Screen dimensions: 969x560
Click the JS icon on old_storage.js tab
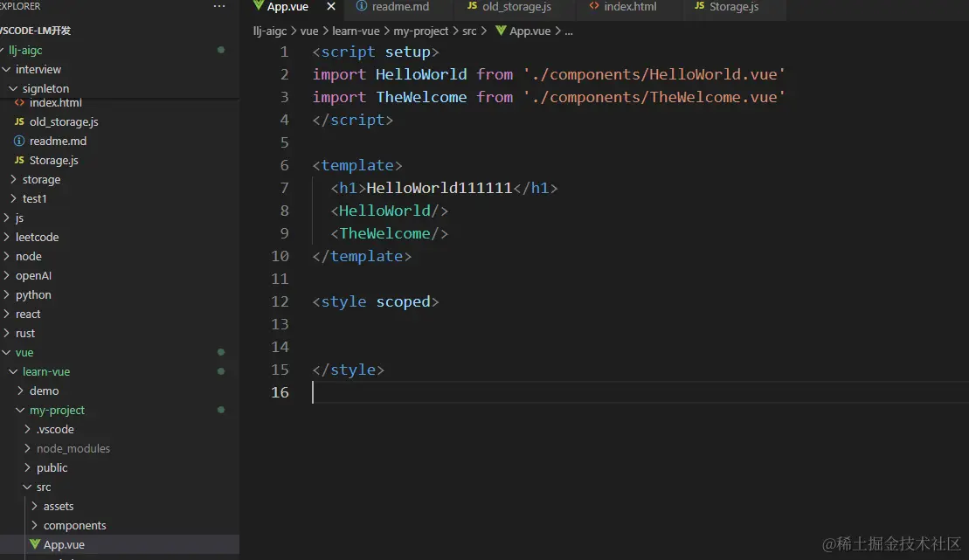click(472, 6)
